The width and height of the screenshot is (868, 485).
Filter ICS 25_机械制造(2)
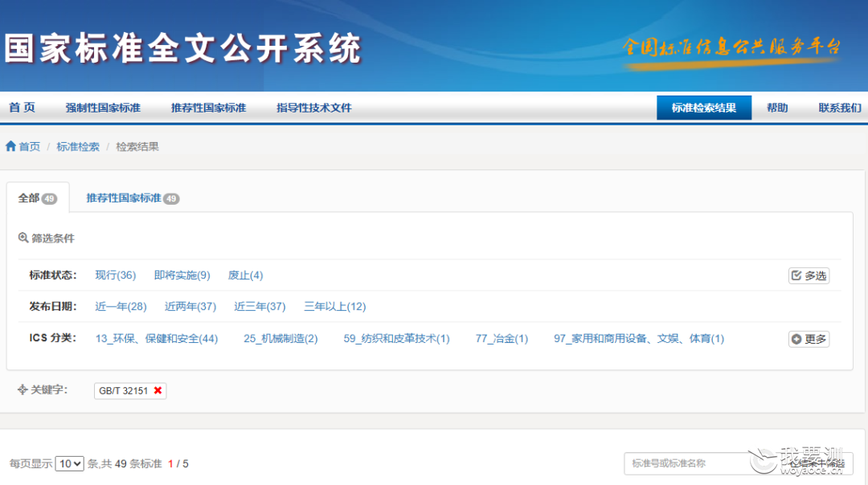[280, 338]
